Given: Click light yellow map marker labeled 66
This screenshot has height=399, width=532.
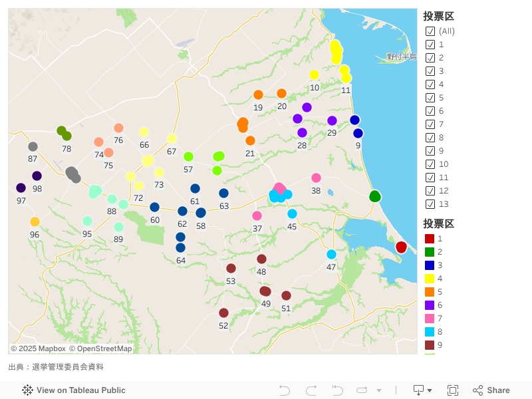Looking at the screenshot, I should (x=144, y=132).
